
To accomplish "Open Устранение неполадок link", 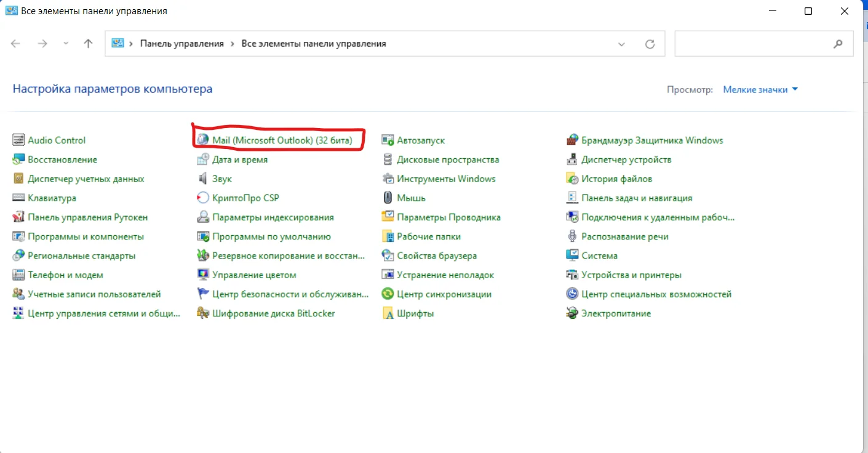I will coord(445,275).
